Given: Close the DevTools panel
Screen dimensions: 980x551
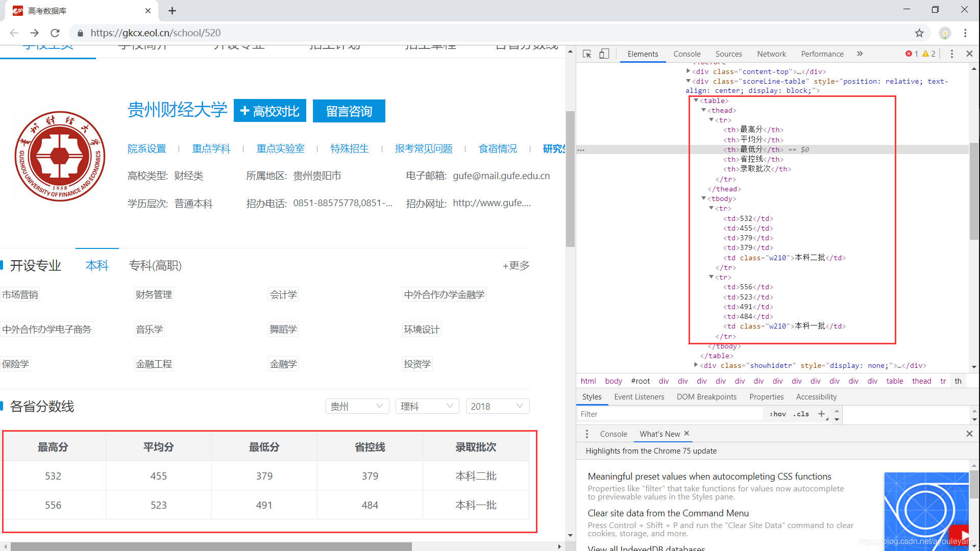Looking at the screenshot, I should [969, 54].
